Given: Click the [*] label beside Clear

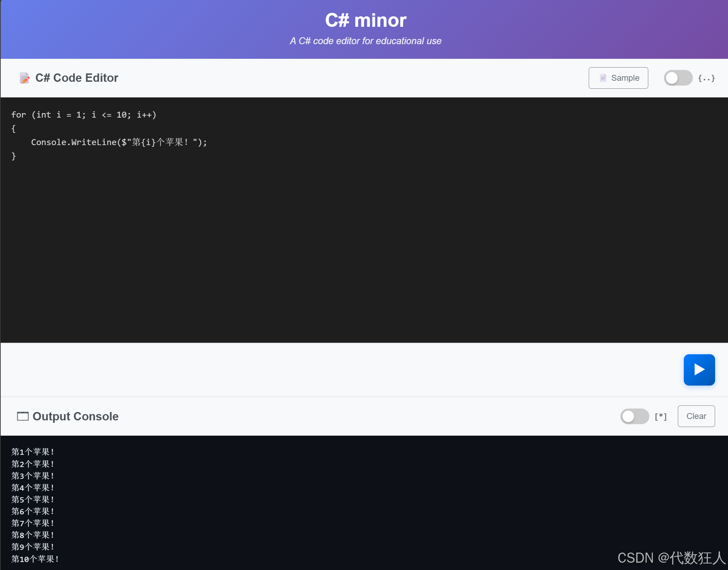Looking at the screenshot, I should [660, 416].
